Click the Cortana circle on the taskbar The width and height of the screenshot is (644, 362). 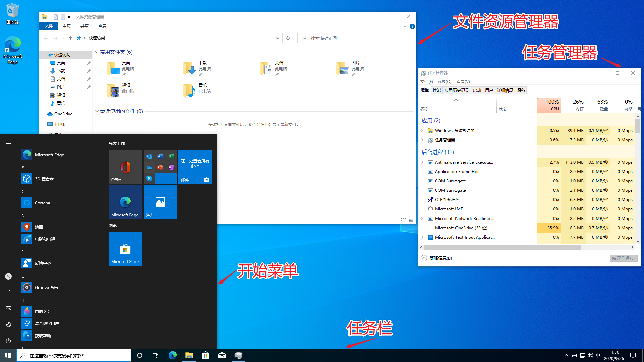140,355
